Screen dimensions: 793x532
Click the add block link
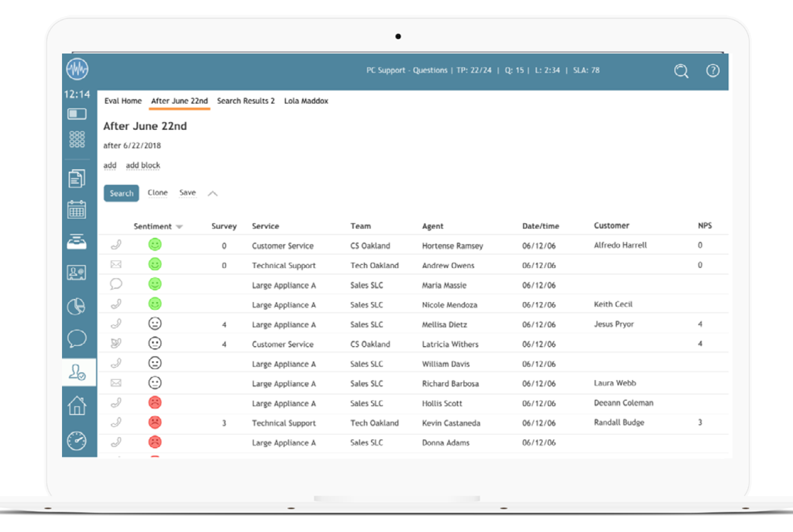click(x=143, y=165)
